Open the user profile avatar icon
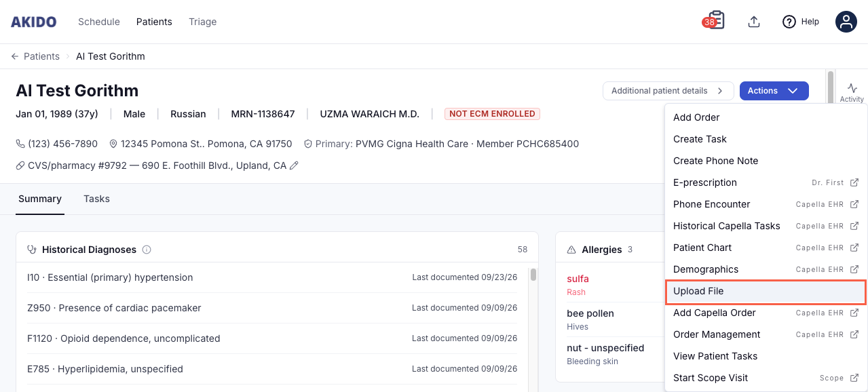Image resolution: width=868 pixels, height=392 pixels. [x=846, y=22]
